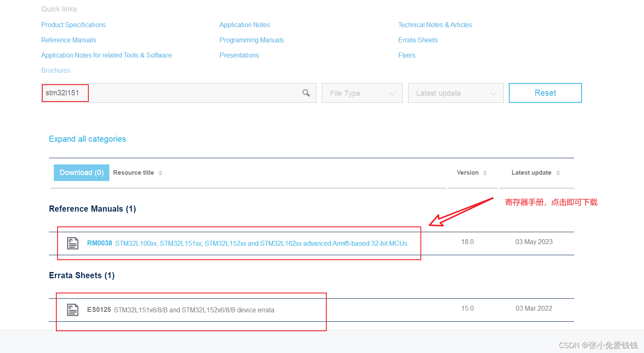Collapse the Reference Manuals (1) section
644x353 pixels.
pyautogui.click(x=92, y=209)
